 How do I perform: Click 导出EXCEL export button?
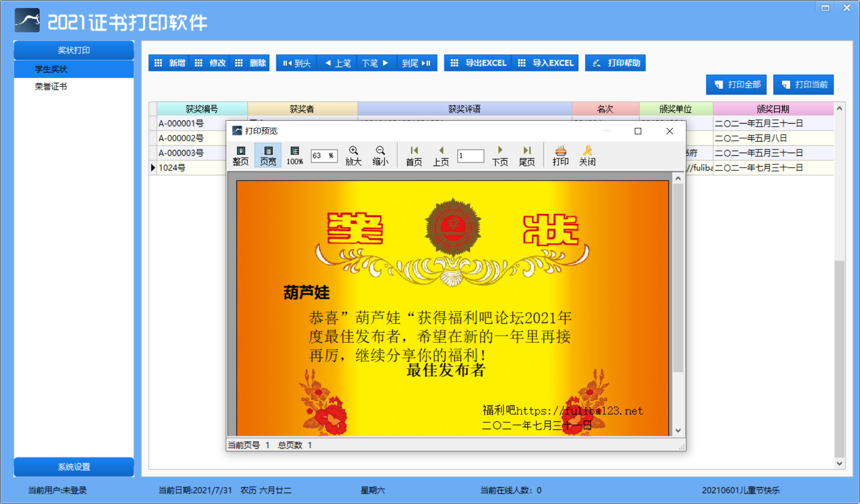(x=478, y=63)
